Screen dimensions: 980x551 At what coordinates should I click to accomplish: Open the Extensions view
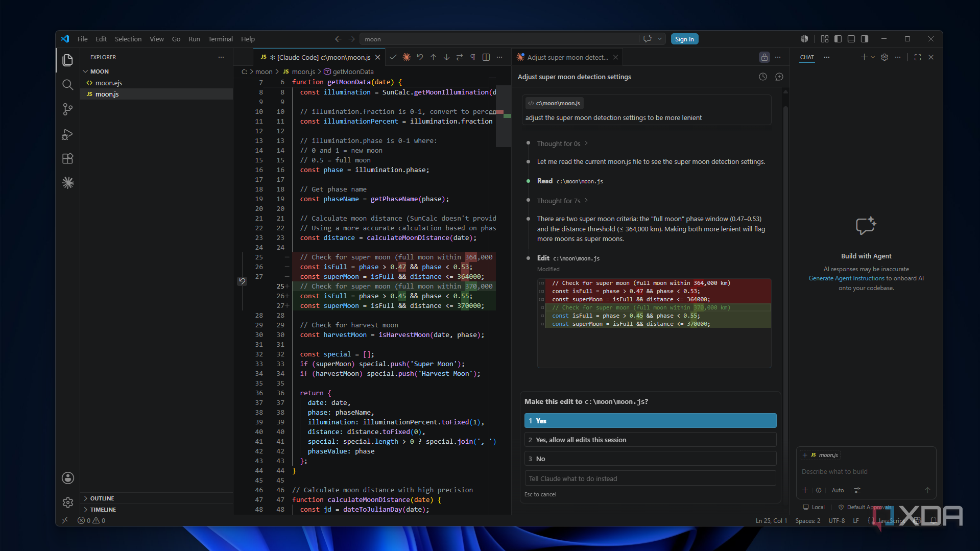pyautogui.click(x=67, y=159)
